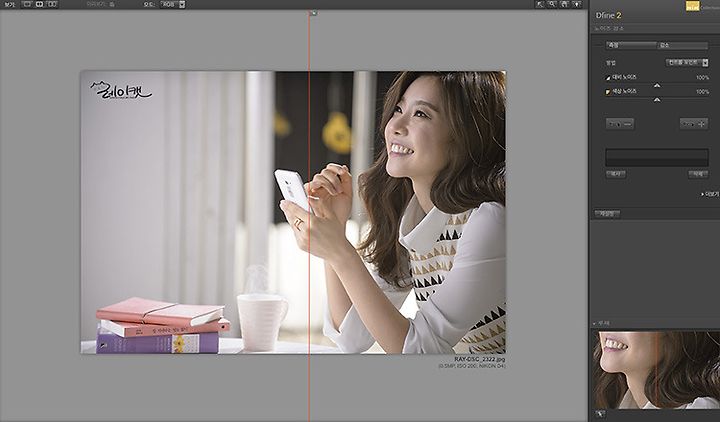The image size is (720, 422).
Task: Select the pointer tool in top toolbar
Action: click(x=540, y=4)
